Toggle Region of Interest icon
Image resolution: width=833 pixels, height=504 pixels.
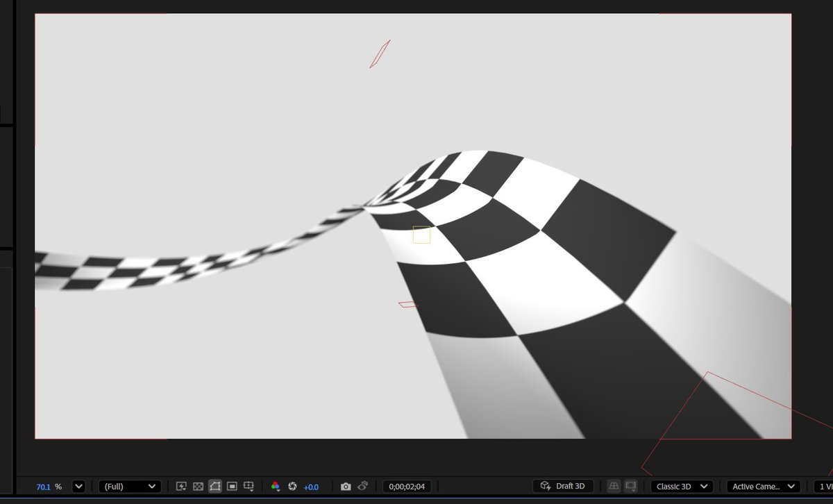[x=233, y=487]
